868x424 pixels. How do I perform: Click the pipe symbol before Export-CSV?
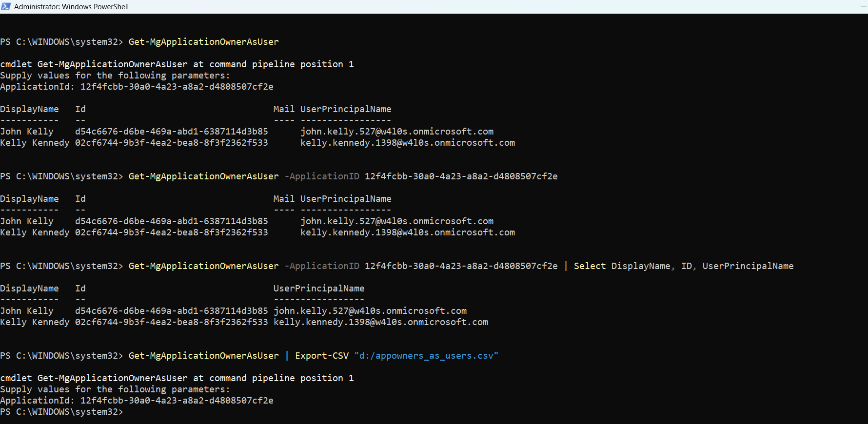(x=287, y=356)
